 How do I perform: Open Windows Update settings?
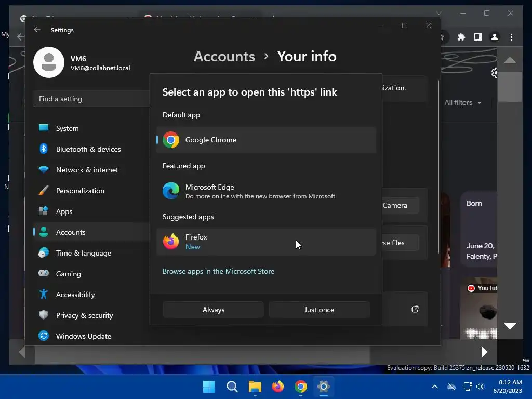point(91,336)
